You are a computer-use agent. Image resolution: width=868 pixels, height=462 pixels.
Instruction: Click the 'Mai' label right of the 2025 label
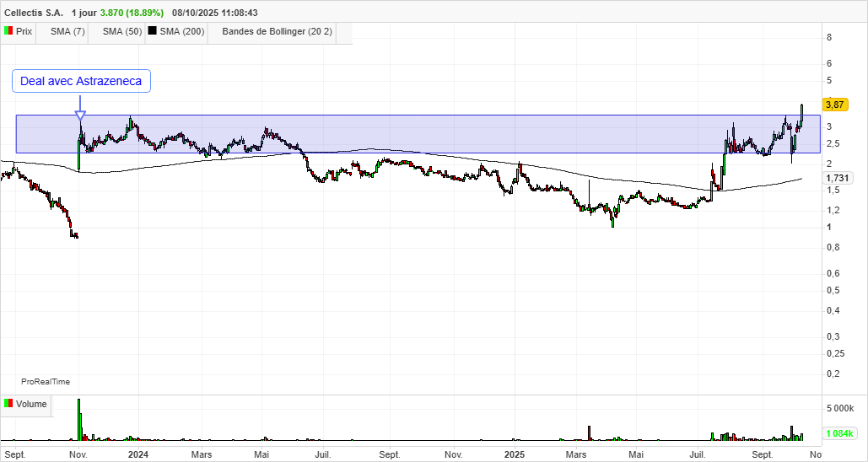click(x=637, y=454)
